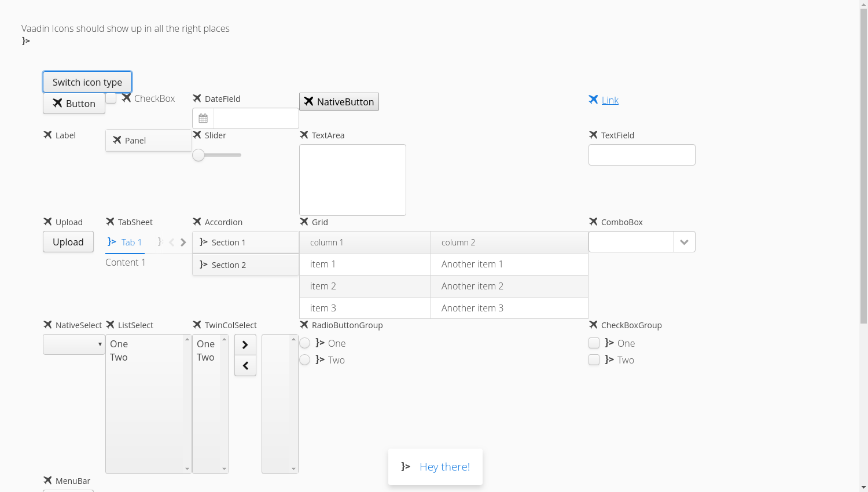
Task: Open the NativeSelect dropdown
Action: click(x=74, y=344)
